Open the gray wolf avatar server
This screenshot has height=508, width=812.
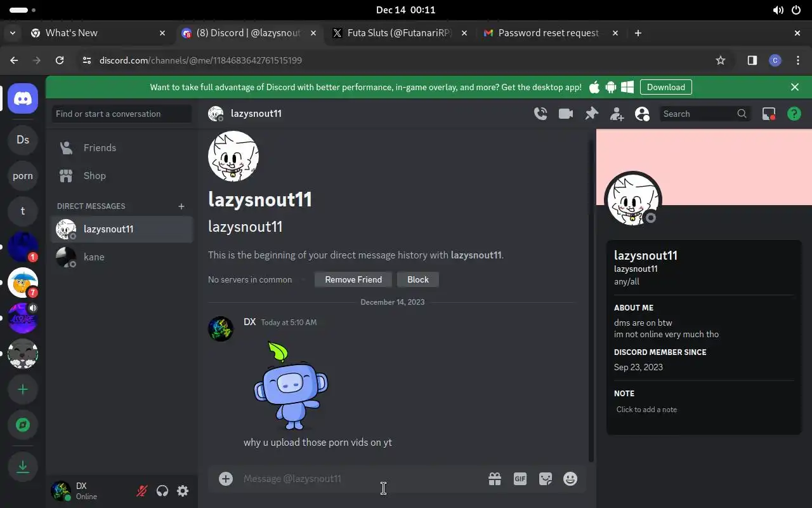pyautogui.click(x=23, y=354)
